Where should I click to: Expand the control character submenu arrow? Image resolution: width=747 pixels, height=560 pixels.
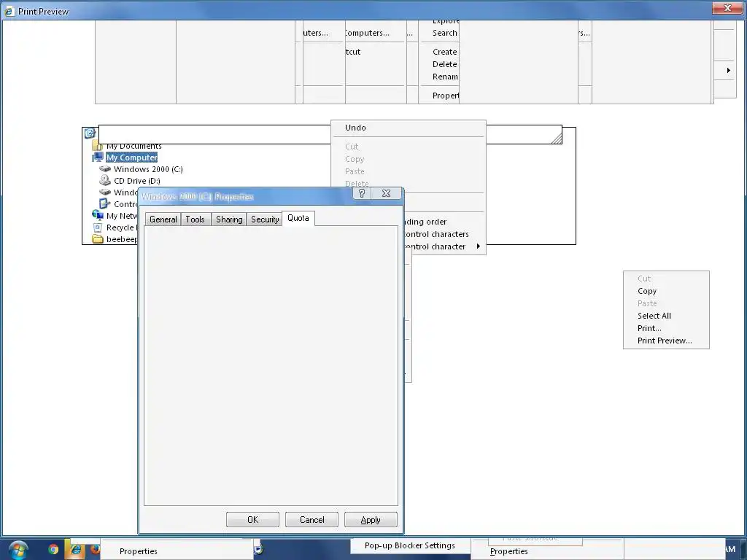click(478, 246)
